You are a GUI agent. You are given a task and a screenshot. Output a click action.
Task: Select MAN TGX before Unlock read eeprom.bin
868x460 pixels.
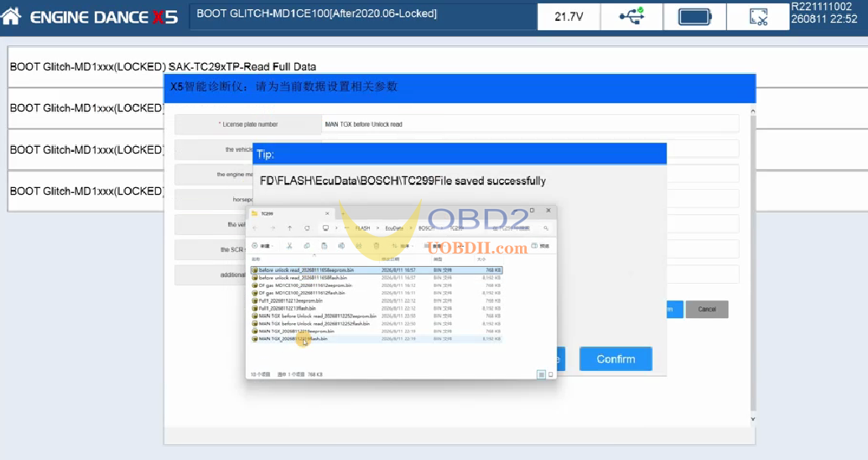(377, 316)
